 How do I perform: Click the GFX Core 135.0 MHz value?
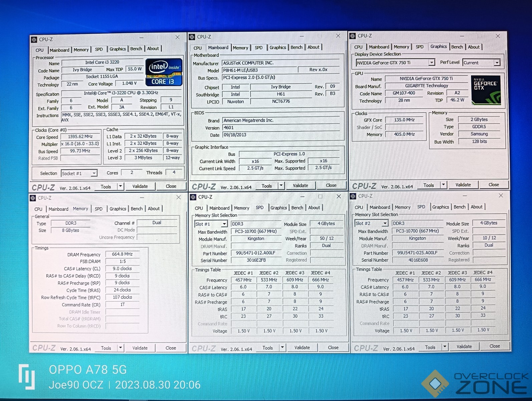tap(404, 120)
